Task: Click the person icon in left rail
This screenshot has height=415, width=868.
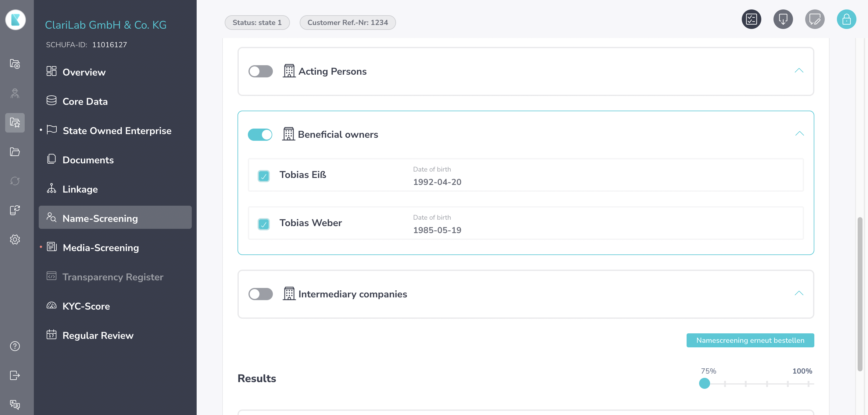Action: click(x=15, y=93)
